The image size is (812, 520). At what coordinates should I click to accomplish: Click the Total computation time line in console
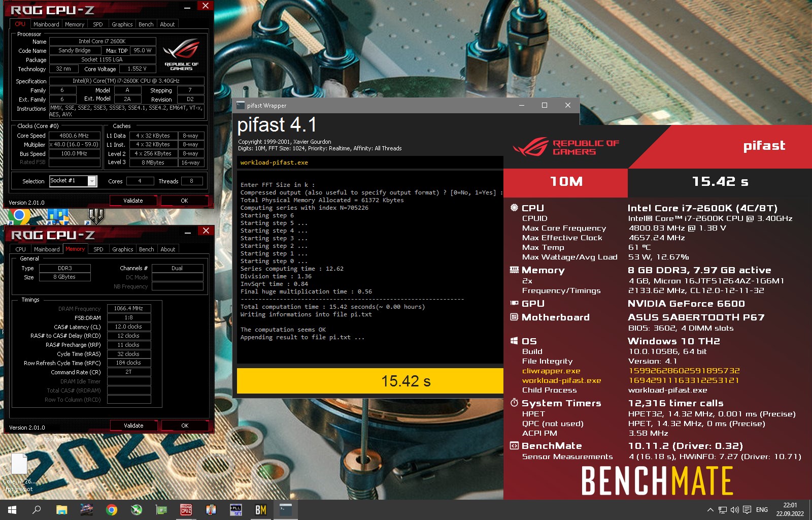332,307
